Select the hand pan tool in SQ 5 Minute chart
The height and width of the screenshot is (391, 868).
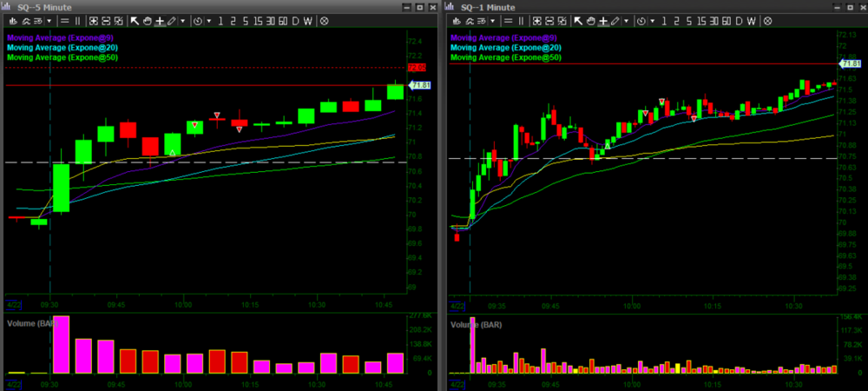(147, 20)
